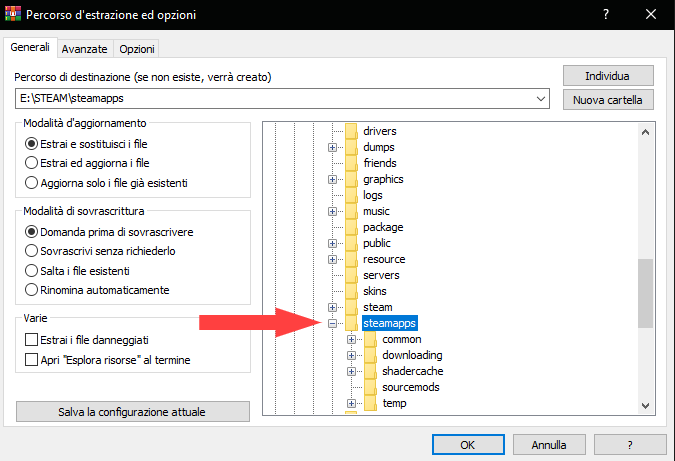Open the destination path dropdown arrow

click(541, 99)
